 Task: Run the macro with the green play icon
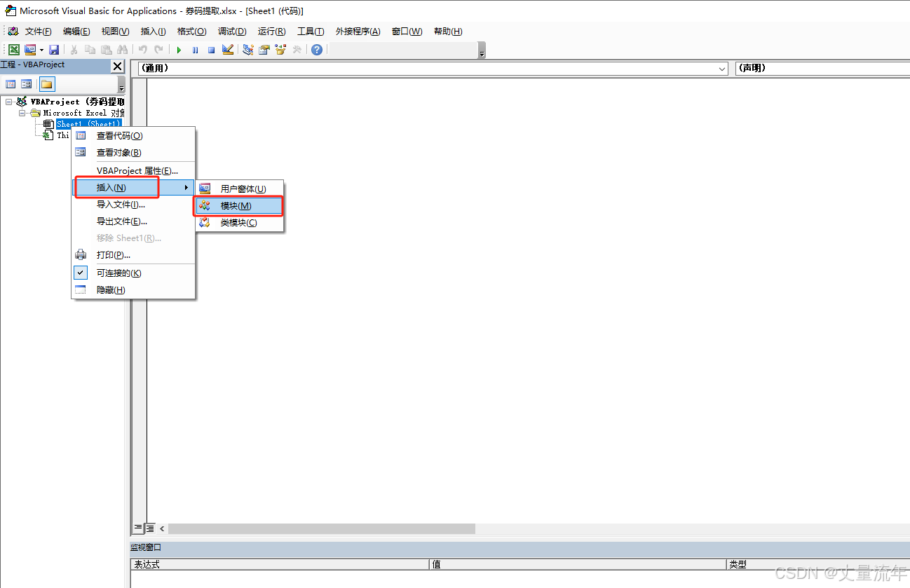179,50
